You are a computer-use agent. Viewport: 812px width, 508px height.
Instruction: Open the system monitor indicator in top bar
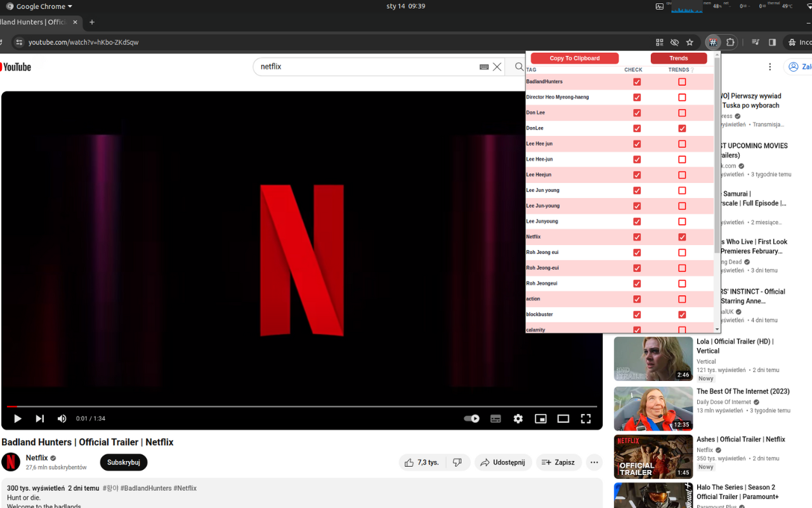(687, 6)
